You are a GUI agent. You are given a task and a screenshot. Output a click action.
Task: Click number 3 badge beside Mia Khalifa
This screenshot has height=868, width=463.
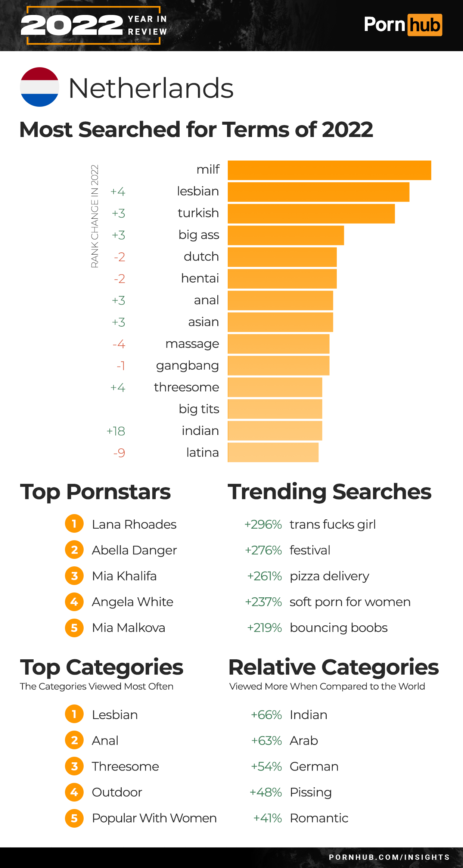[74, 576]
